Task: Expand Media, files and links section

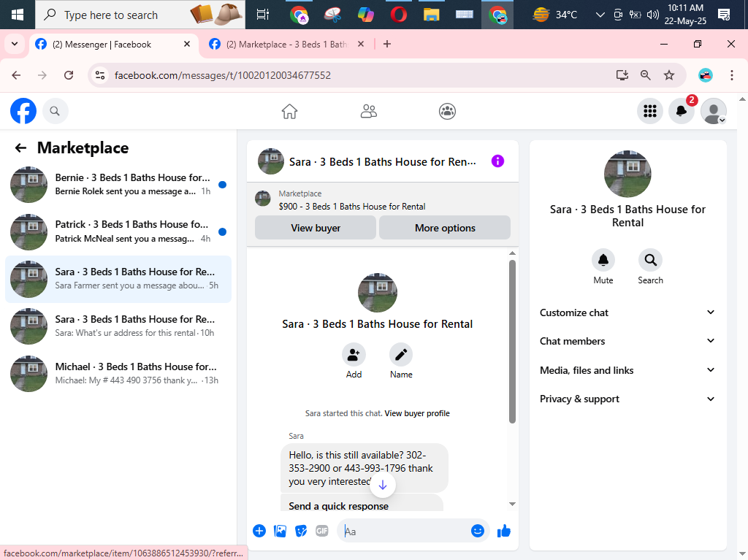Action: (x=627, y=370)
